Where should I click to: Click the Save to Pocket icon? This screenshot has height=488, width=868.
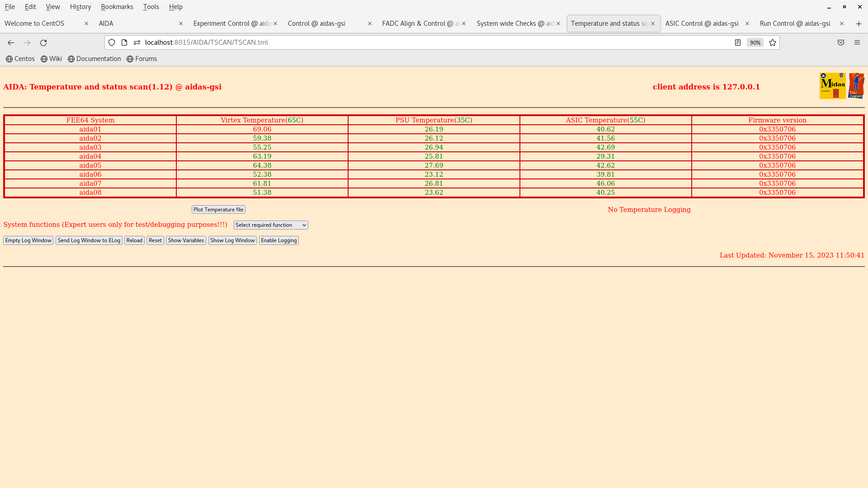point(841,42)
